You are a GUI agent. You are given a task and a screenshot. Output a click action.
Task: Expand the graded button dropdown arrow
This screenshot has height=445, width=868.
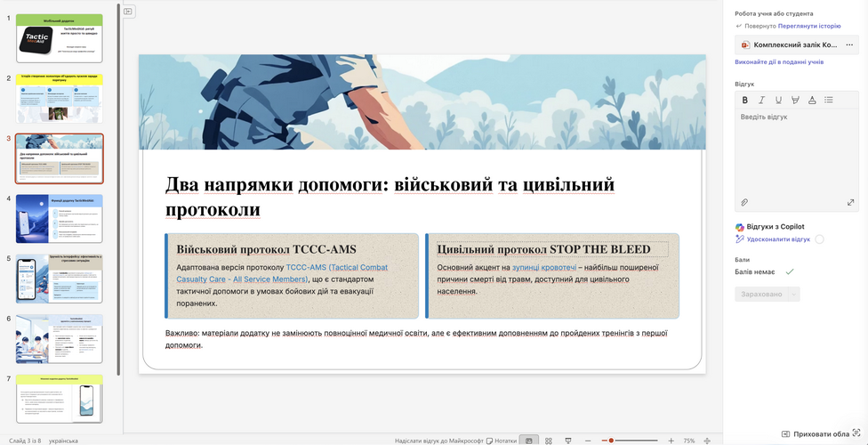(x=794, y=294)
